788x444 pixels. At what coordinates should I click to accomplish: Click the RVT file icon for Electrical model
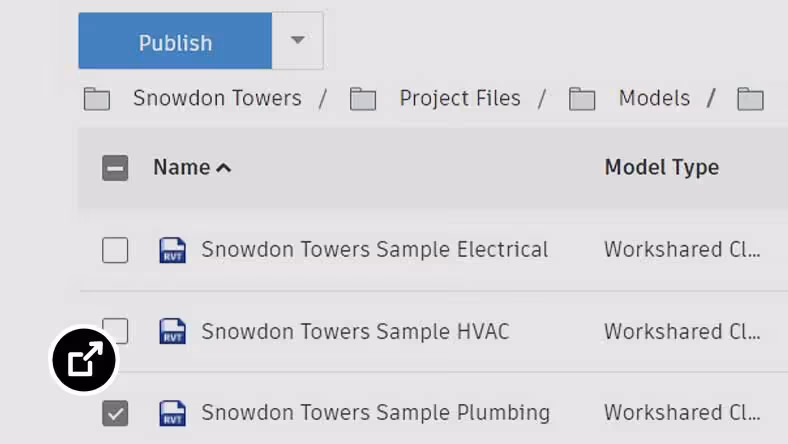click(172, 250)
